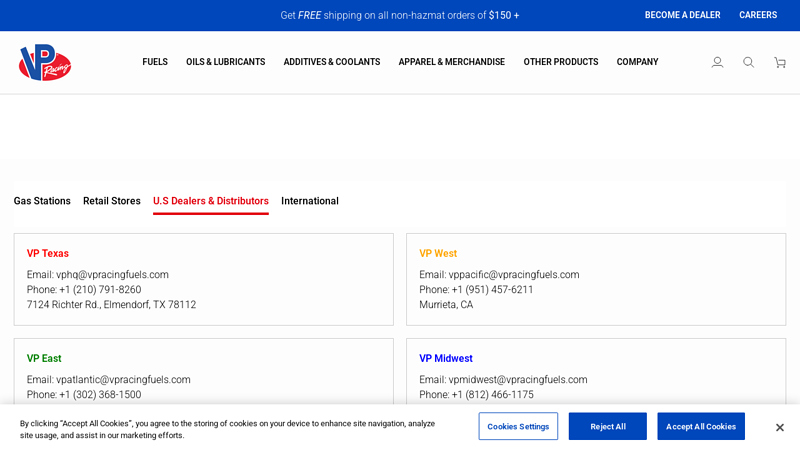Image resolution: width=800 pixels, height=450 pixels.
Task: Open the Apparel & Merchandise menu
Action: (452, 62)
